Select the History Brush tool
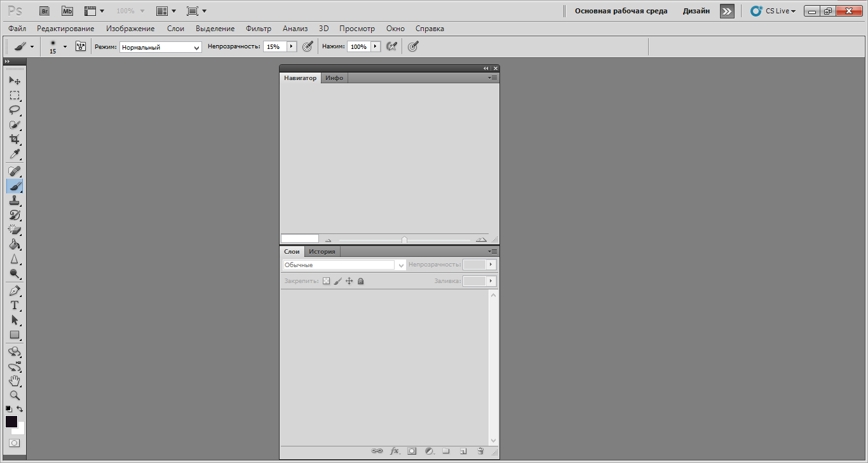 [x=14, y=216]
